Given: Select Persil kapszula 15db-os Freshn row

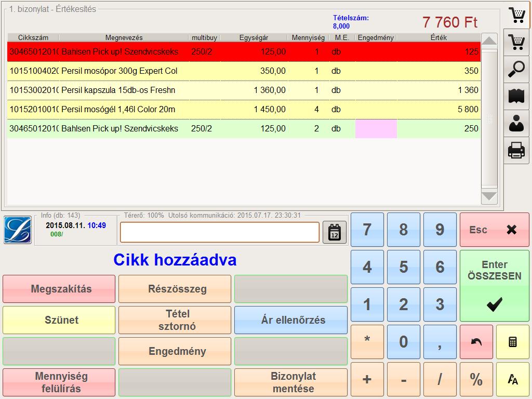Looking at the screenshot, I should [244, 90].
